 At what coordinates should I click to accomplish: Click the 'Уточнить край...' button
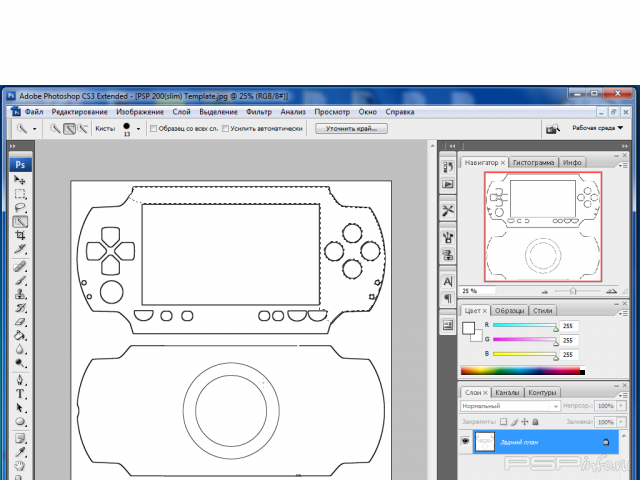pyautogui.click(x=351, y=129)
